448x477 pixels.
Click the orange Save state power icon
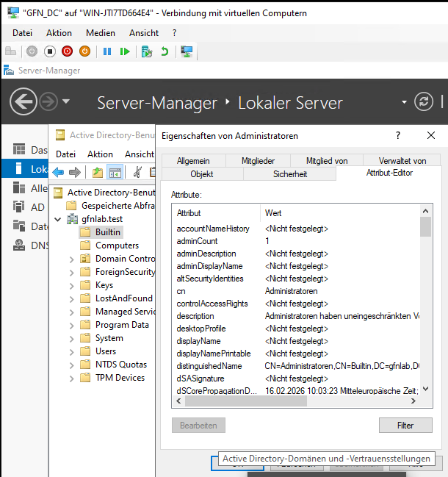tap(84, 51)
